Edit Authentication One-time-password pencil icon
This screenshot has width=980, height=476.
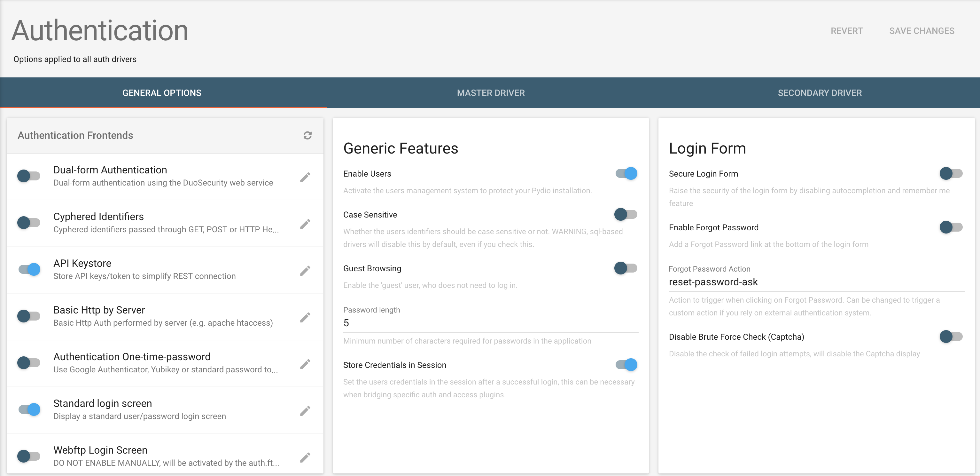[305, 364]
